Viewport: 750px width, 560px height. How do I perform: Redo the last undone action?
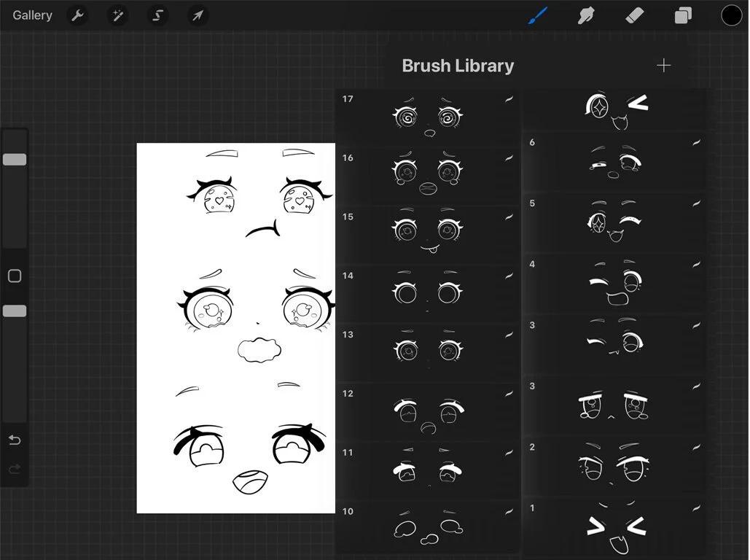[15, 469]
